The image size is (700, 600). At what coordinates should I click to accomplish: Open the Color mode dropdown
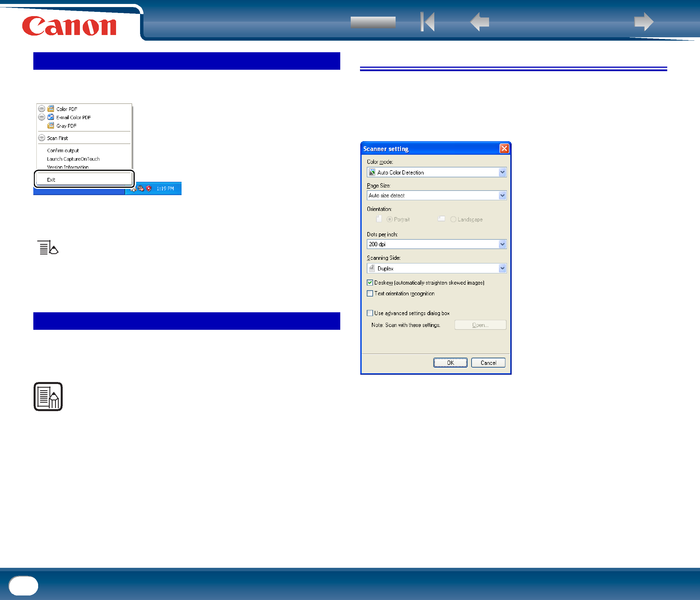tap(502, 172)
